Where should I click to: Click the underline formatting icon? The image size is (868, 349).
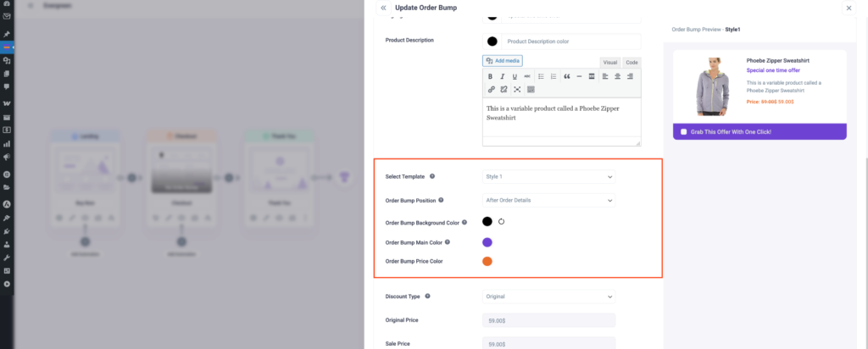coord(515,76)
